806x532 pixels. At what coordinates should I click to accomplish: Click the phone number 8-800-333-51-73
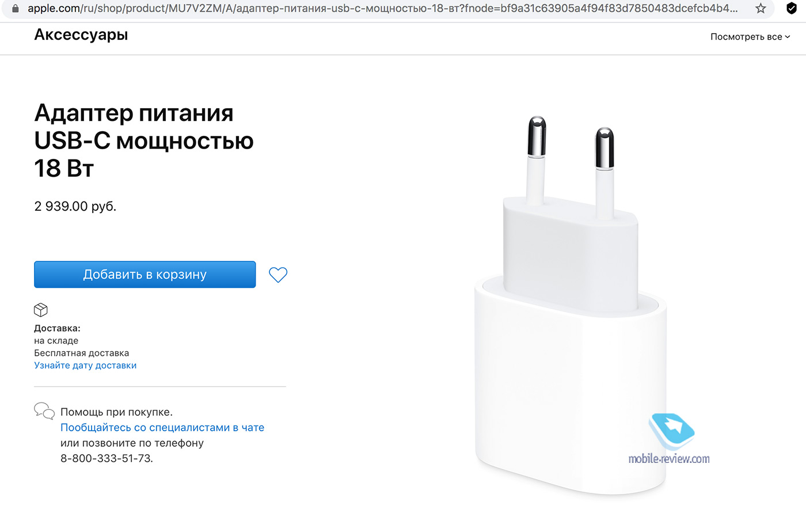(107, 459)
